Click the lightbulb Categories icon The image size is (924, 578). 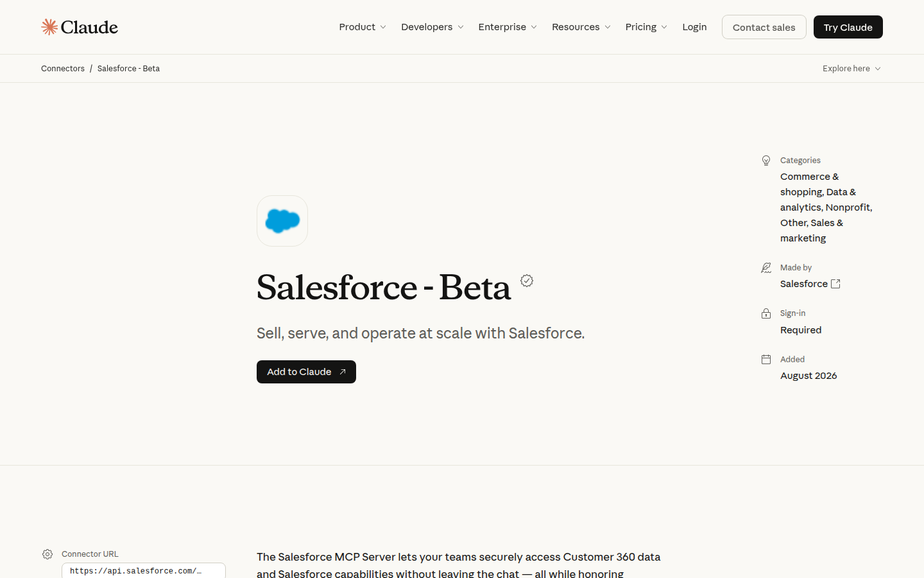click(x=766, y=161)
